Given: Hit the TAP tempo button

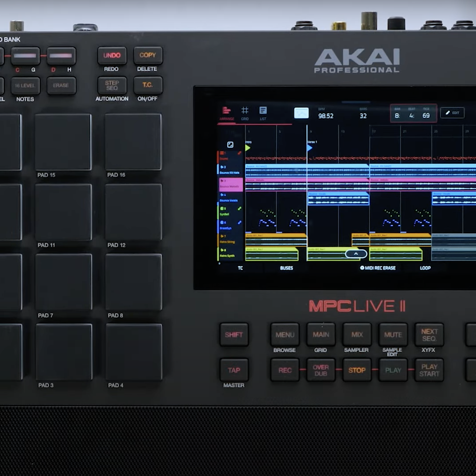Looking at the screenshot, I should [x=234, y=370].
